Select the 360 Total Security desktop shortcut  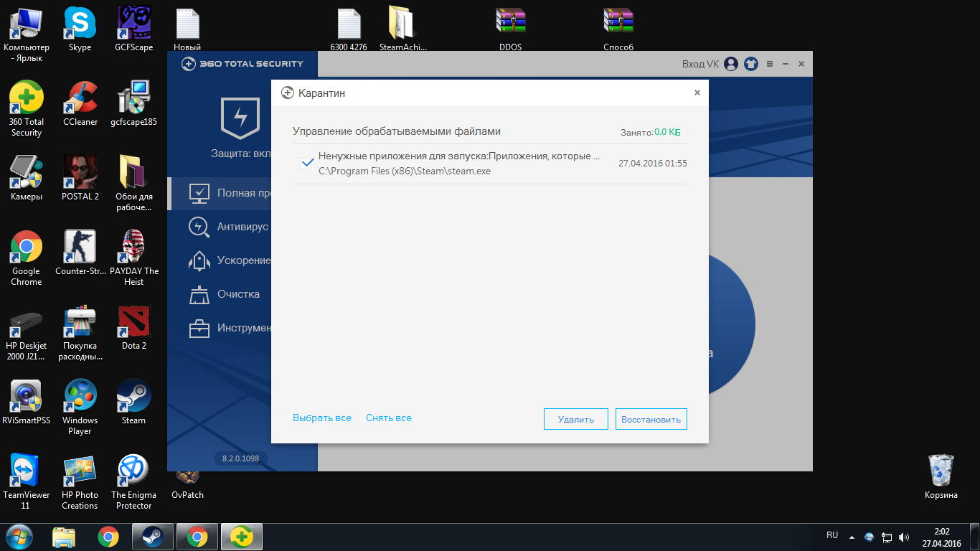(x=27, y=108)
